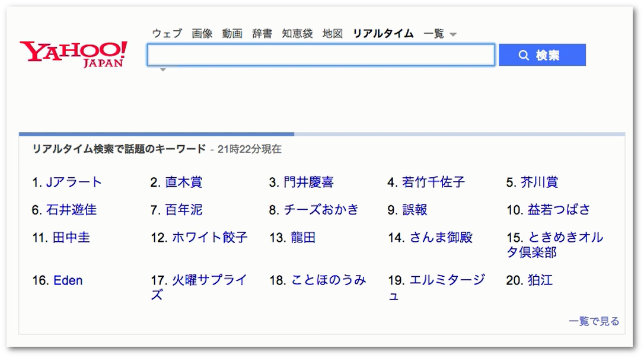The height and width of the screenshot is (358, 644).
Task: Click the 一覧で見る link
Action: [x=594, y=321]
